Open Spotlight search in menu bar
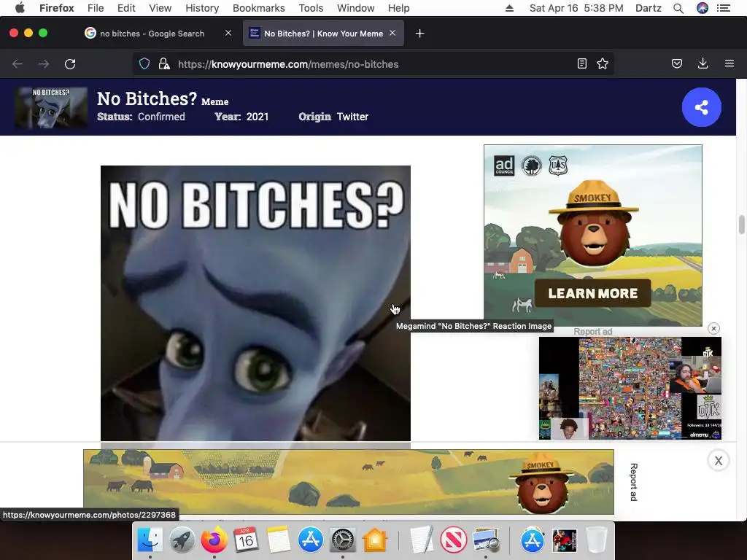Viewport: 747px width, 560px height. (678, 8)
